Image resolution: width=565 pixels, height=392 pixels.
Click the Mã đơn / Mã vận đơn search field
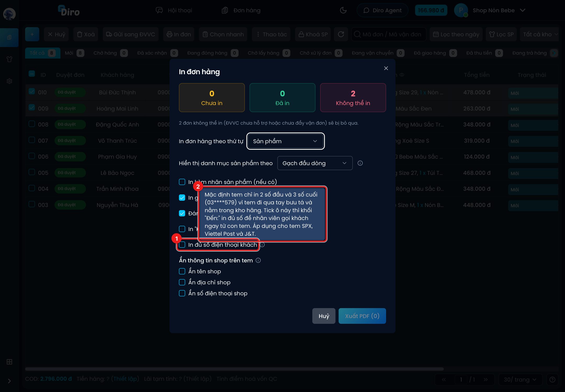point(389,34)
